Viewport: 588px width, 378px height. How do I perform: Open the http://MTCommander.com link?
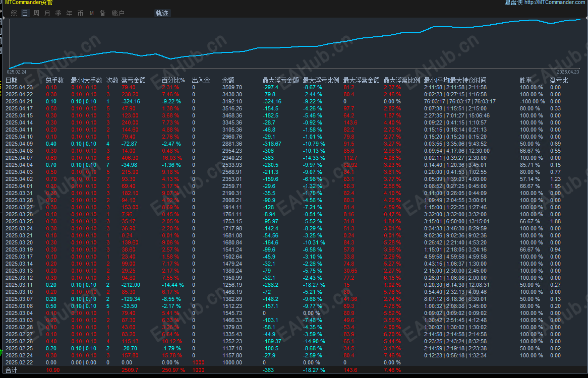(554, 3)
